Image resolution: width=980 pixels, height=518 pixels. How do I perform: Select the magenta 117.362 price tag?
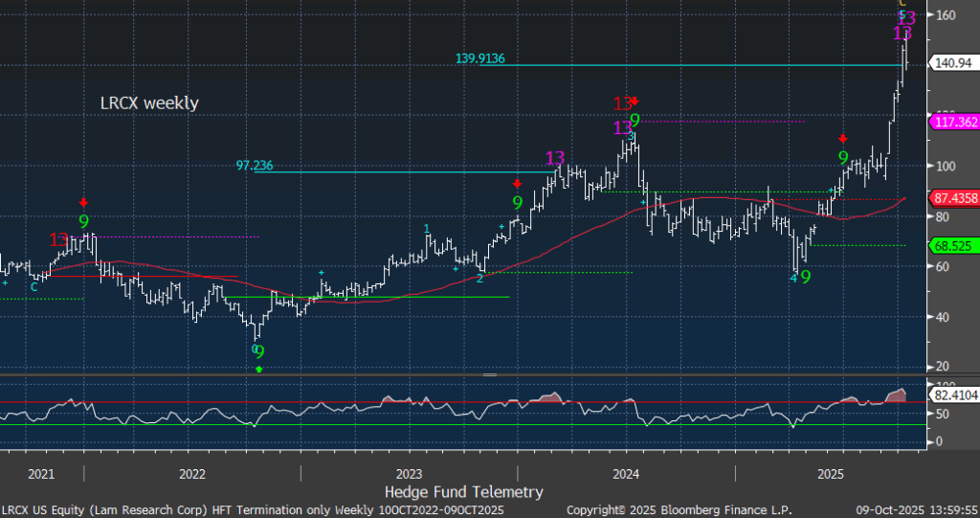(953, 122)
